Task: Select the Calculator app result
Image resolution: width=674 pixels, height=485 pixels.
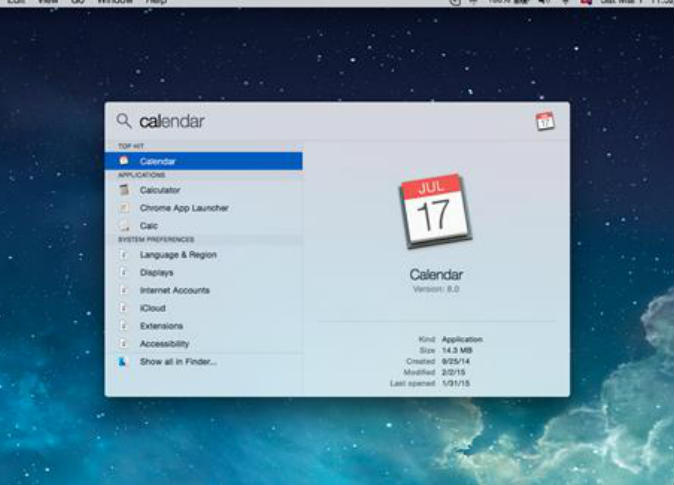Action: tap(160, 190)
